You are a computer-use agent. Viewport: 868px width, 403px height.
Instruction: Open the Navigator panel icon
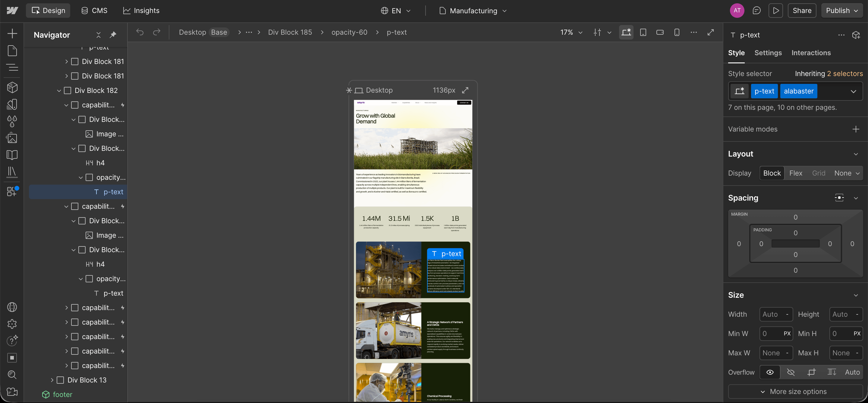click(x=12, y=68)
